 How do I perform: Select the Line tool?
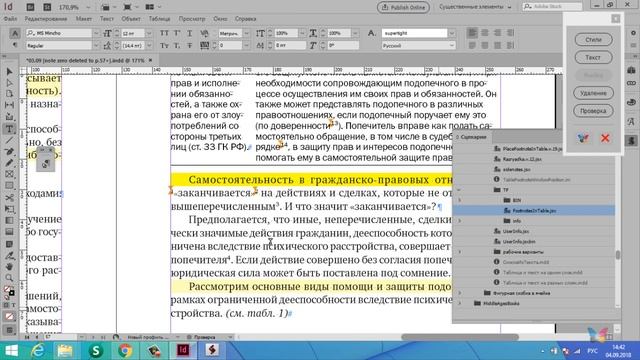9,140
